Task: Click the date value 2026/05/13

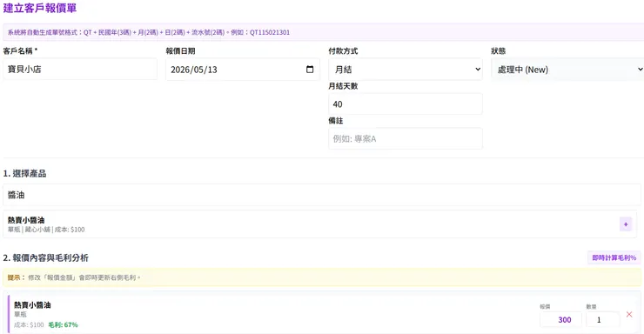Action: tap(194, 70)
